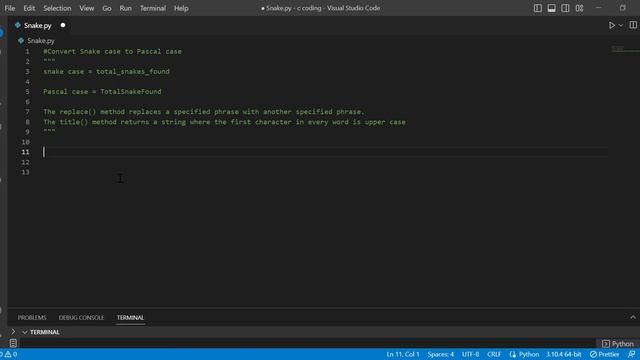Viewport: 640px width, 360px height.
Task: Maximize the panel with the chevron-up icon
Action: 633,318
